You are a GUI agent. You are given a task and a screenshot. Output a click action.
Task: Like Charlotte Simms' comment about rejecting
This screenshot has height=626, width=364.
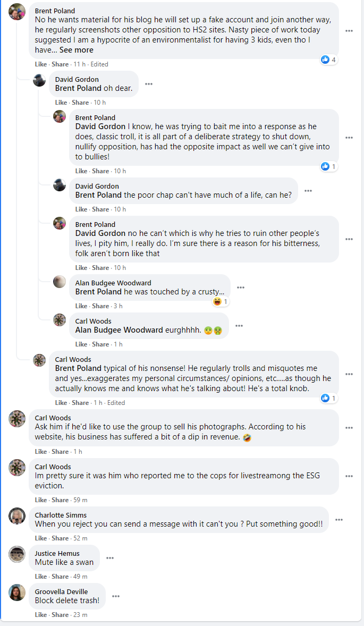[x=41, y=538]
